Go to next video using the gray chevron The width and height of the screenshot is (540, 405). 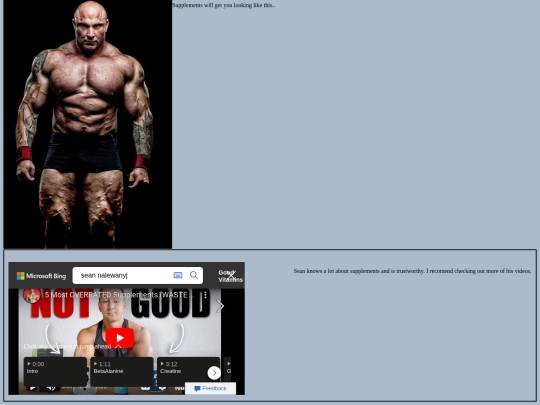(x=220, y=306)
